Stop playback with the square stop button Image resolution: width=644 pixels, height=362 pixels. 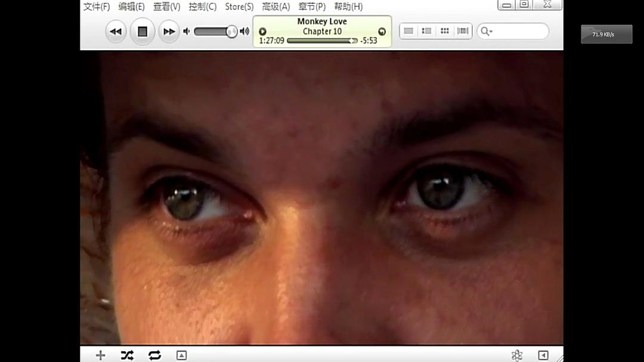pos(143,32)
